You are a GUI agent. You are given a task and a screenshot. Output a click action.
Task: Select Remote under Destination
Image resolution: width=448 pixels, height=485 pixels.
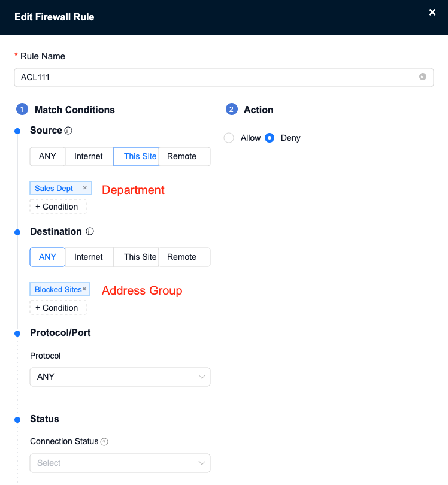coord(184,257)
